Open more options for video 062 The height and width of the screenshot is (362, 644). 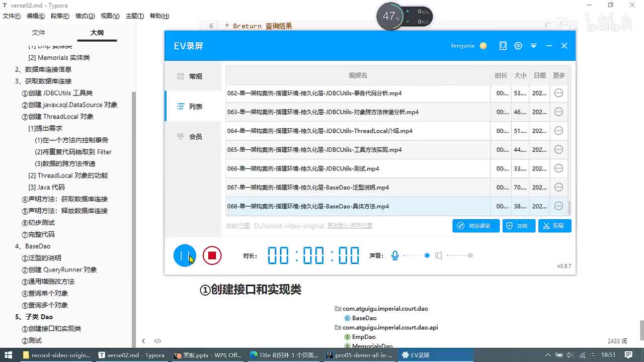click(x=558, y=93)
